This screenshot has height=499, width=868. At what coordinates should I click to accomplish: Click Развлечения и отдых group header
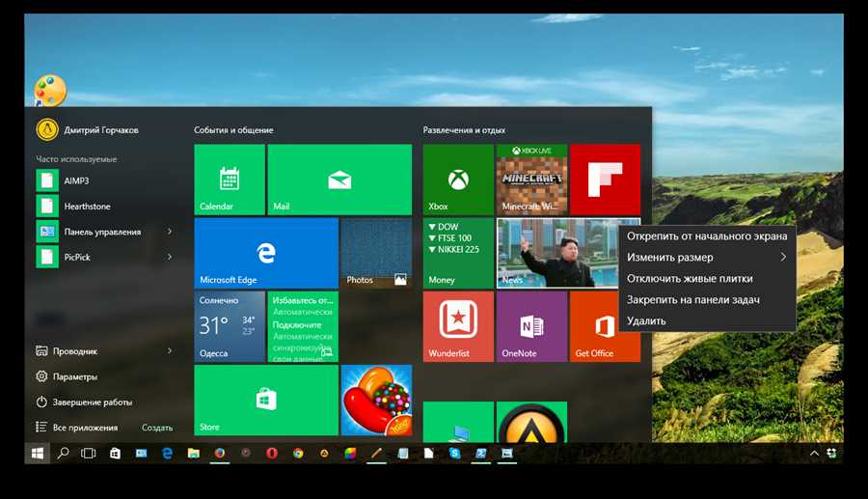pos(464,130)
